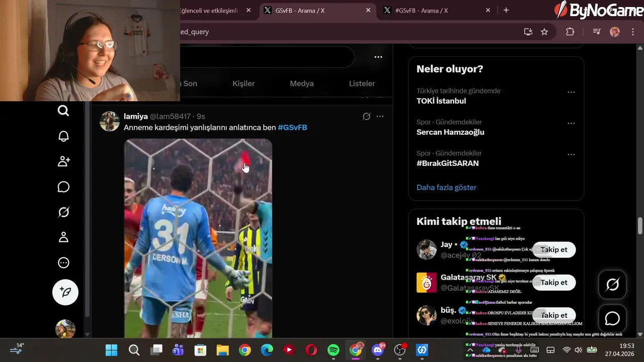Click Daha fazla göster link
The height and width of the screenshot is (362, 644).
point(446,187)
